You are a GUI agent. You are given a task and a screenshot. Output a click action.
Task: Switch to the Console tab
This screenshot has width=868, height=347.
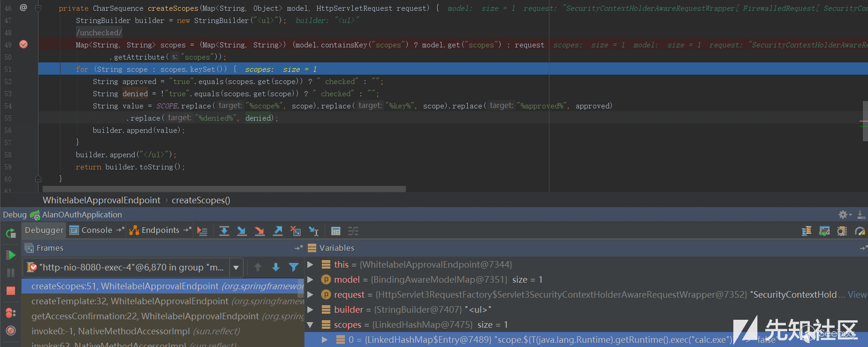tap(96, 230)
